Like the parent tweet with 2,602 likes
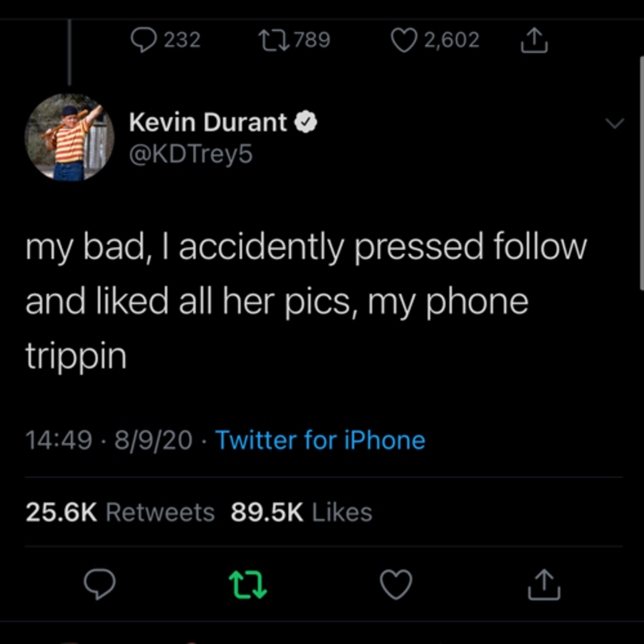 (404, 40)
